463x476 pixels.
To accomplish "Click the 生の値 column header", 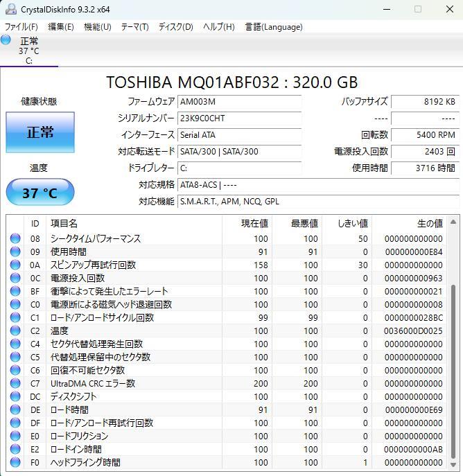I will (409, 224).
